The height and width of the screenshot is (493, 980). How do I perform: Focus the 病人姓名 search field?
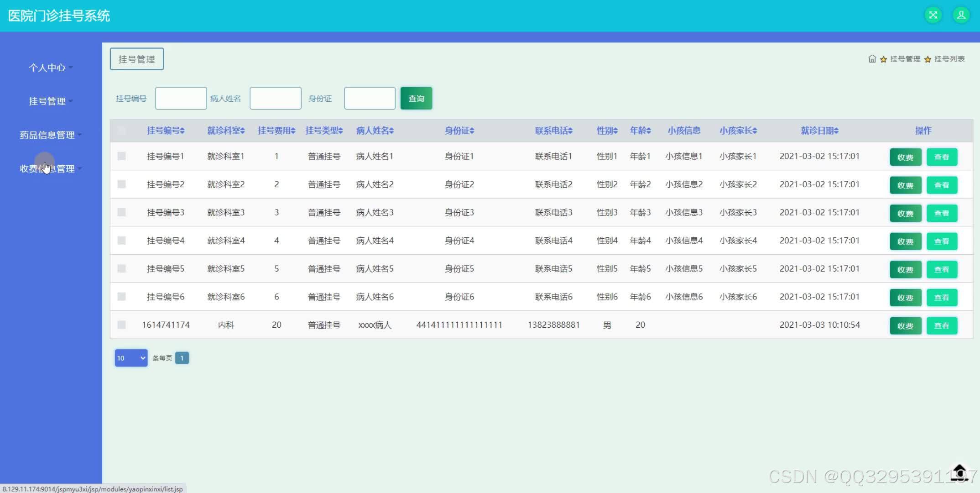[276, 98]
